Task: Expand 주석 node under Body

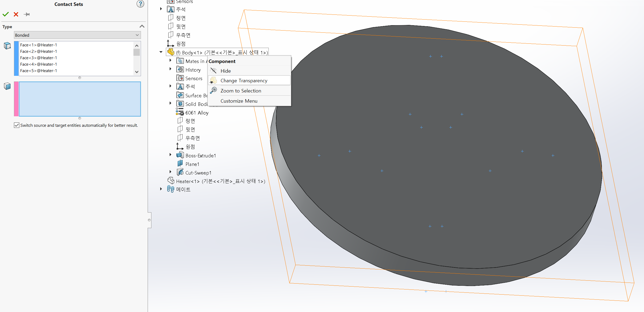Action: tap(170, 86)
